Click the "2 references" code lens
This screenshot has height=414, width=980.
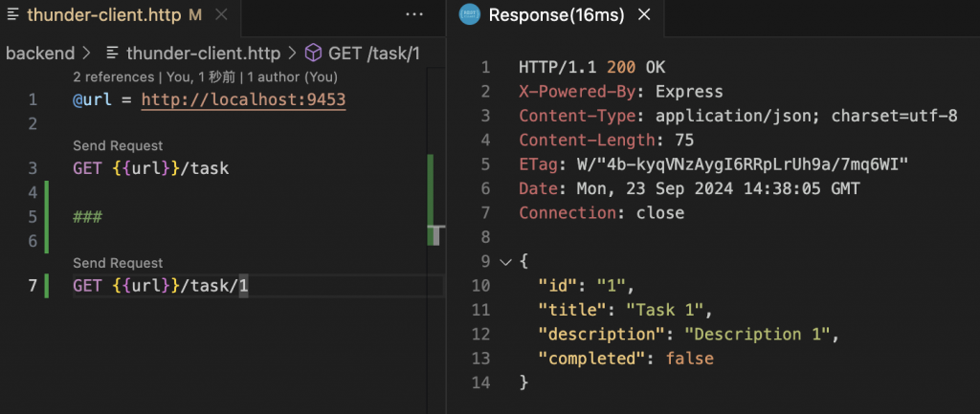coord(113,76)
